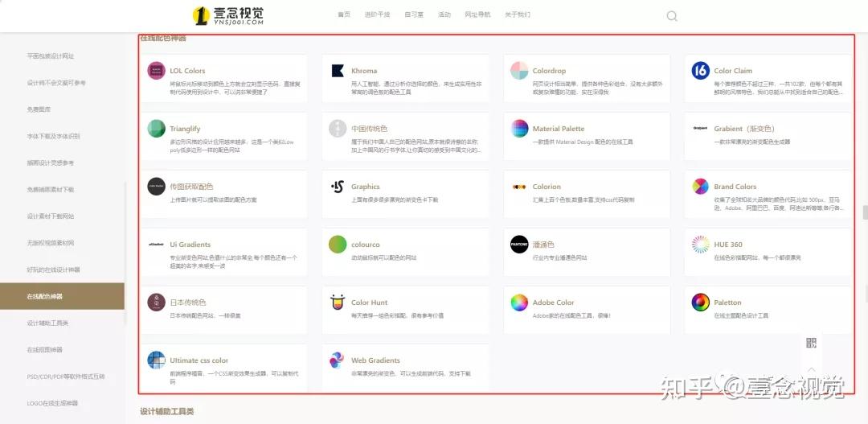Open 进阶干货 in top navigation
This screenshot has height=424, width=868.
pyautogui.click(x=378, y=15)
